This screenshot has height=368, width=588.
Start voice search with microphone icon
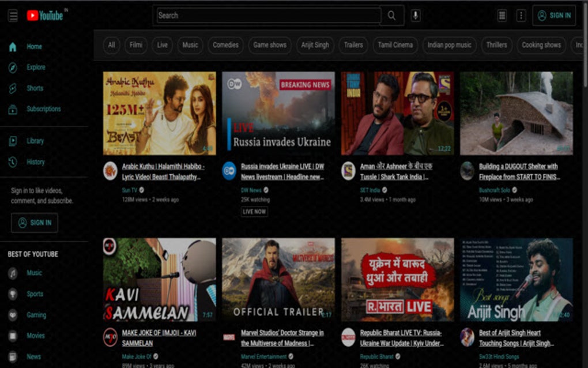[416, 16]
